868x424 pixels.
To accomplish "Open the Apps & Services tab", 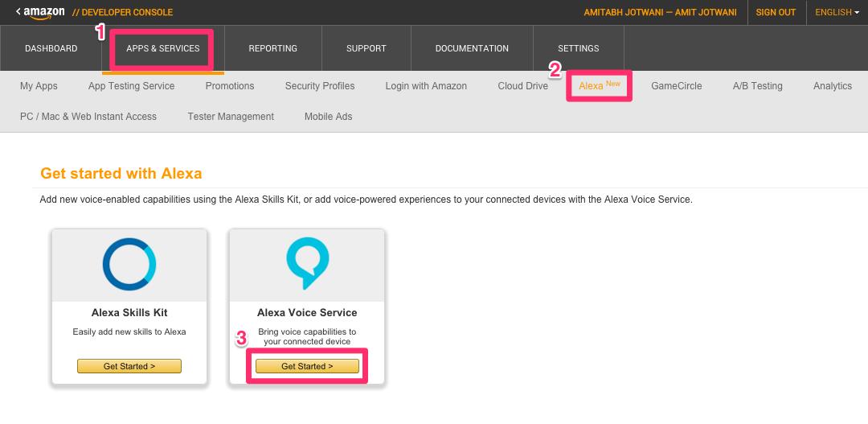I will pyautogui.click(x=163, y=48).
